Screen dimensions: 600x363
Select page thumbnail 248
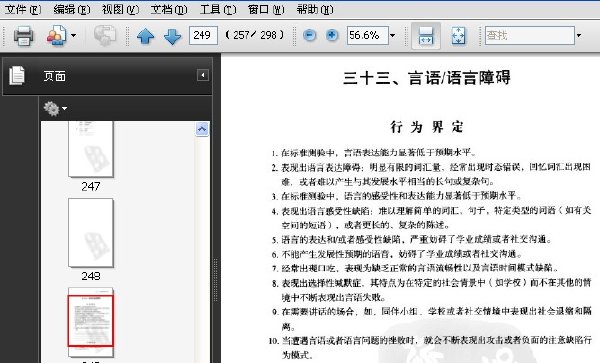pos(91,233)
